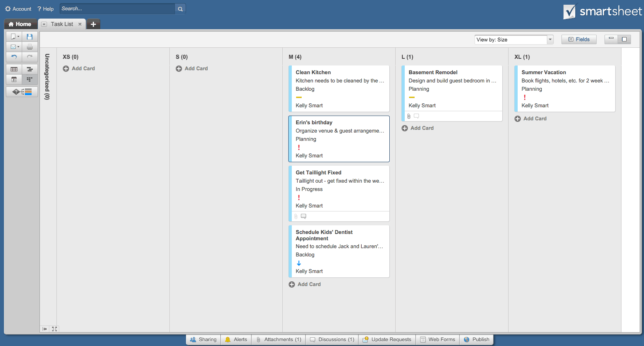Click the comment icon on Get Taillight Fixed card
Screen dimensions: 644x346
point(304,216)
